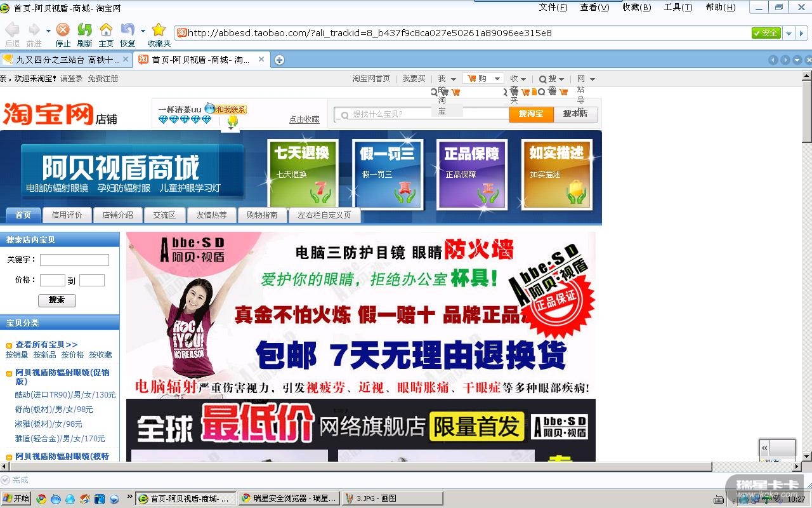The height and width of the screenshot is (508, 812).
Task: Click the minimum price input field
Action: tap(53, 280)
